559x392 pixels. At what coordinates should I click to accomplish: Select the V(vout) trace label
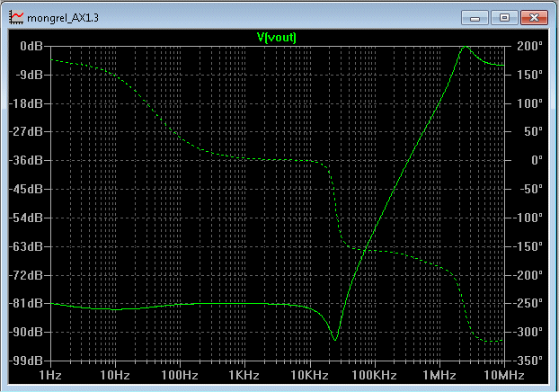coord(277,37)
